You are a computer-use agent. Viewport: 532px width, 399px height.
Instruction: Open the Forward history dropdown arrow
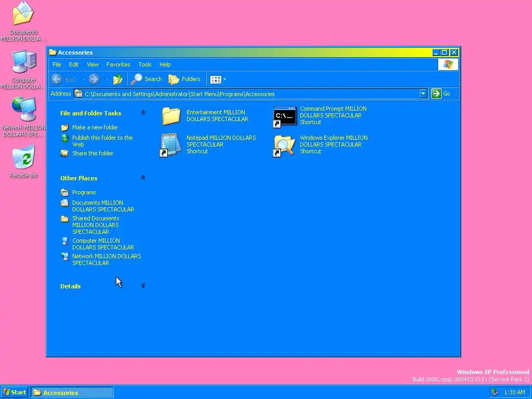click(x=106, y=79)
